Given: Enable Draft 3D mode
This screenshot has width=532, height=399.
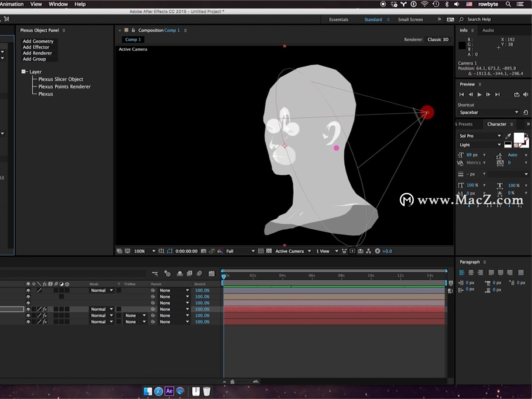Looking at the screenshot, I should [167, 274].
